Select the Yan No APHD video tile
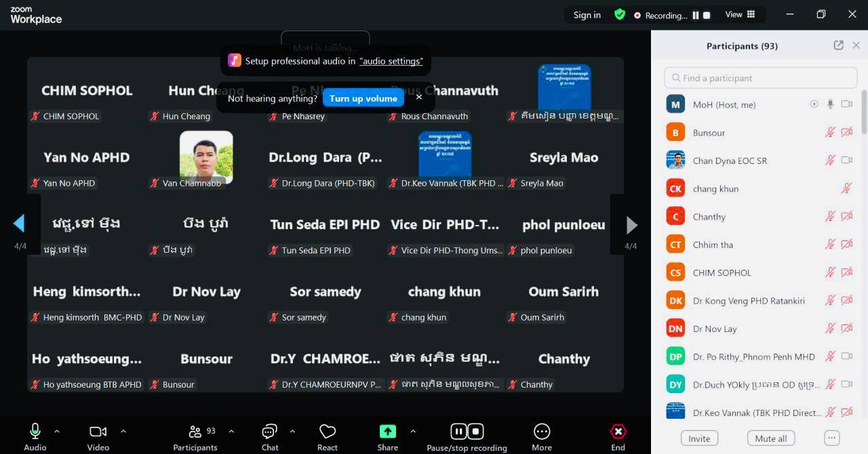 point(87,157)
